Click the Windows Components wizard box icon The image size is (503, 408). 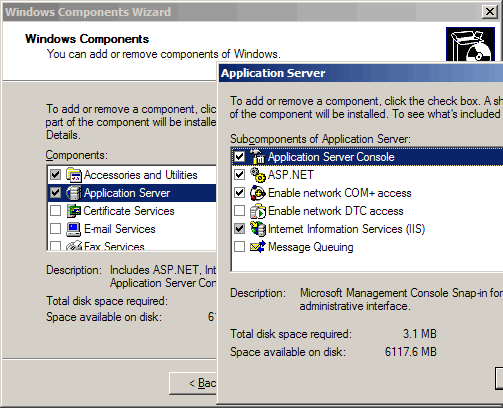pyautogui.click(x=470, y=44)
